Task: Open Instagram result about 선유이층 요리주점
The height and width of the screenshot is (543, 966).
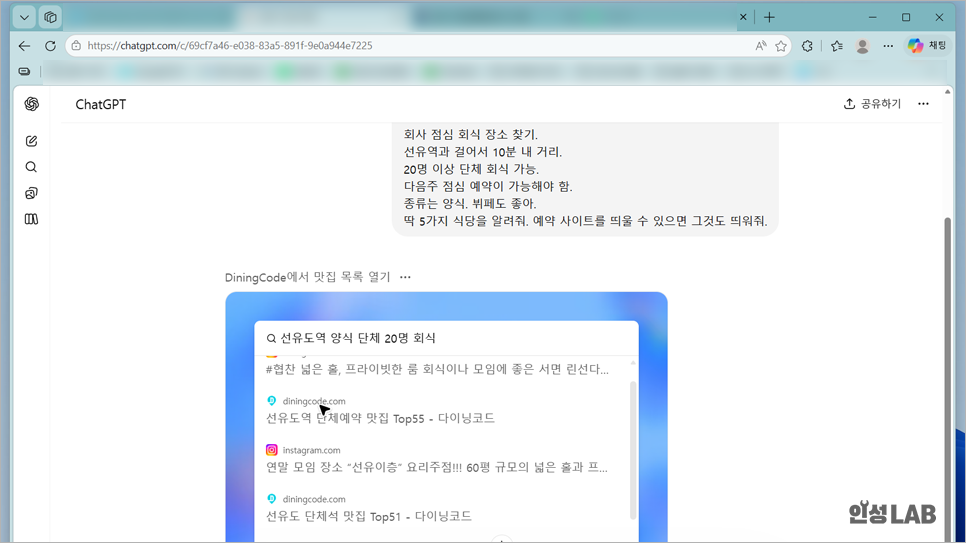Action: coord(436,467)
